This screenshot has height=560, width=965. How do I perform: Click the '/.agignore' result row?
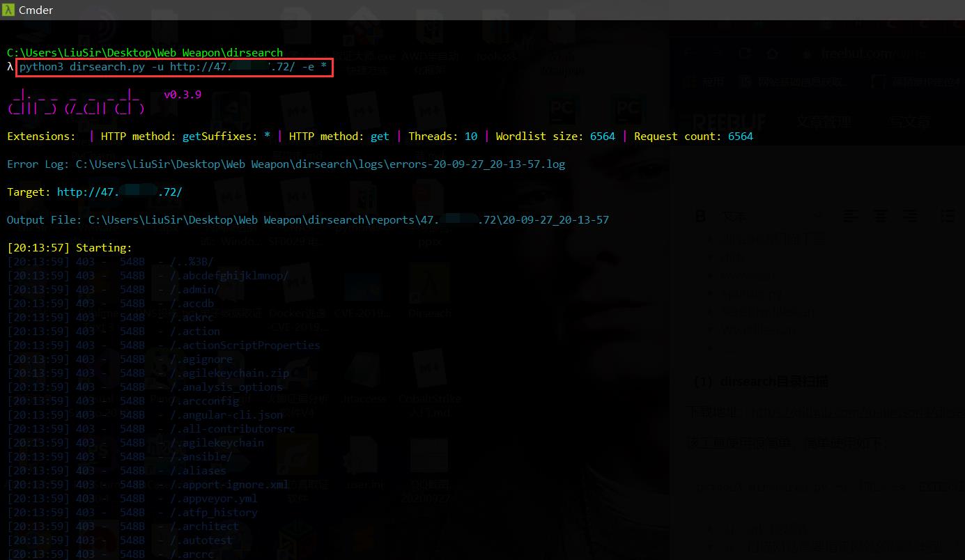(x=120, y=359)
